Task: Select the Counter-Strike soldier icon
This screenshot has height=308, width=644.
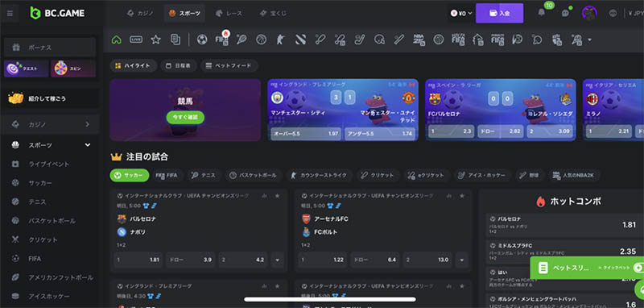Action: (280, 40)
